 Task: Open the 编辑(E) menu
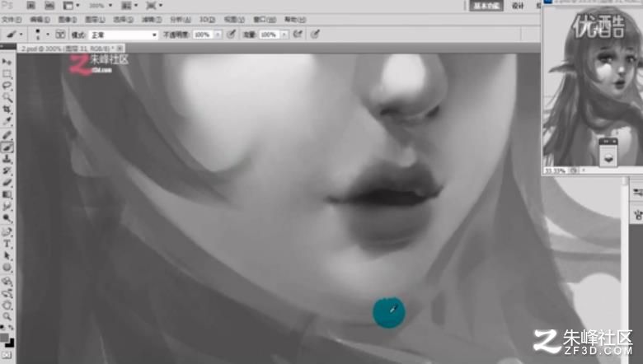click(40, 20)
